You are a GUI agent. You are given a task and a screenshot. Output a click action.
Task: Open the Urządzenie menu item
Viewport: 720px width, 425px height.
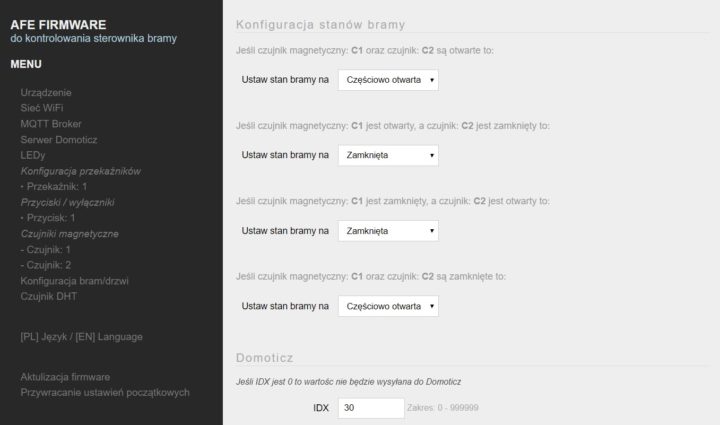point(46,93)
